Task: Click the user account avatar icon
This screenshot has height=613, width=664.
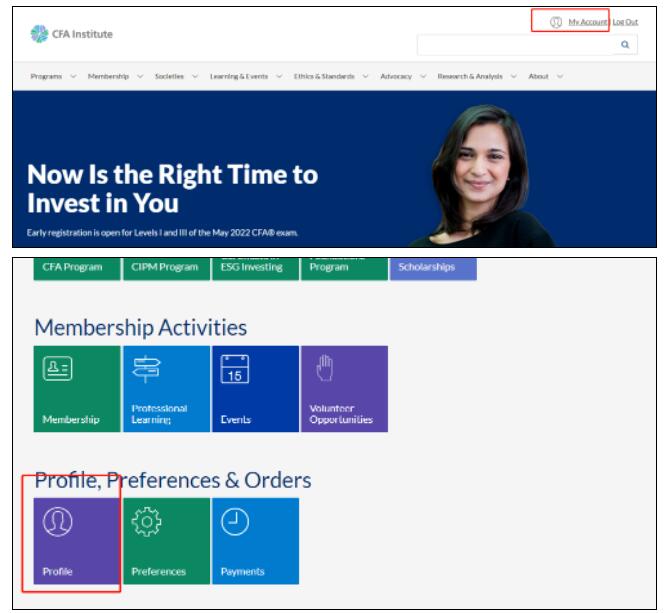Action: pyautogui.click(x=556, y=22)
